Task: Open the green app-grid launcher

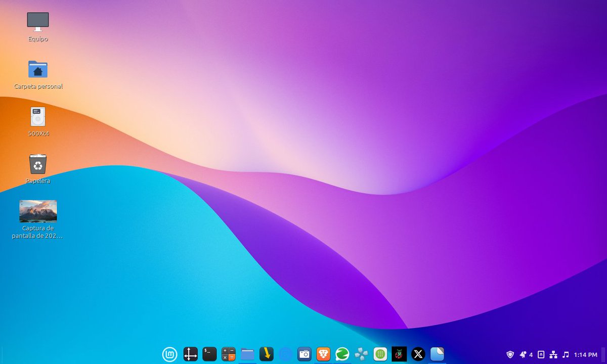Action: tap(381, 354)
